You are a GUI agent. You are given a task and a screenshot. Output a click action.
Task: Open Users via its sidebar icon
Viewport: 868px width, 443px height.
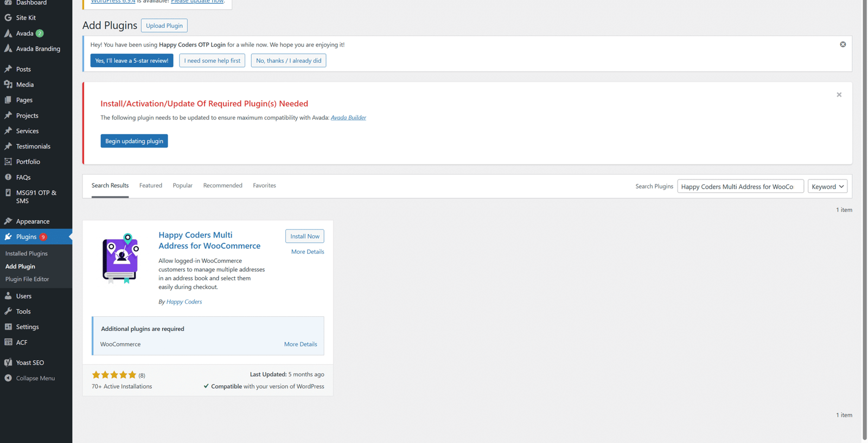(x=8, y=296)
